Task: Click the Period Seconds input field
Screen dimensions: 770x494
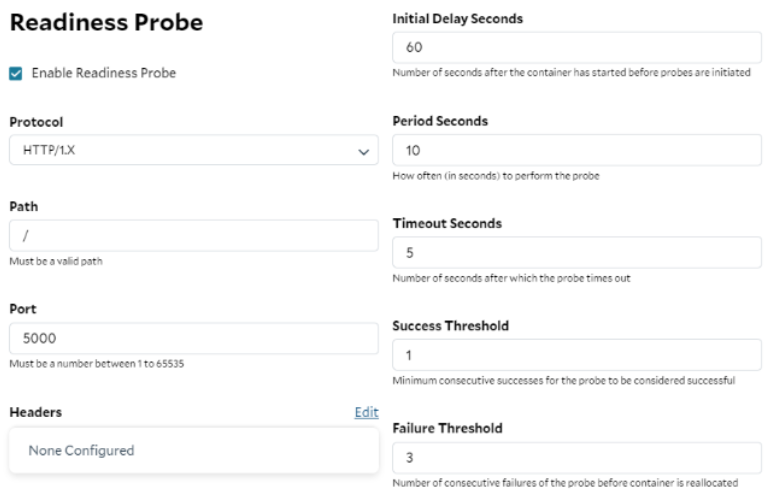Action: coord(577,150)
